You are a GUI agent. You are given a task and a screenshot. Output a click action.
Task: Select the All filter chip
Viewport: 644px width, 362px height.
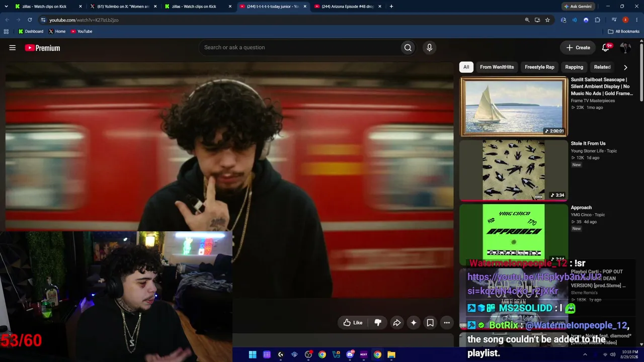pyautogui.click(x=466, y=67)
